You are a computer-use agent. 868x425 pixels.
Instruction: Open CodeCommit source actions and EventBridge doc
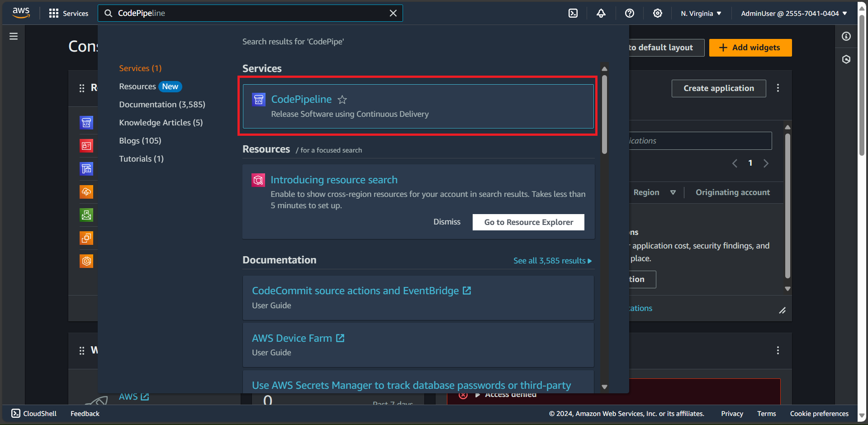(x=361, y=291)
